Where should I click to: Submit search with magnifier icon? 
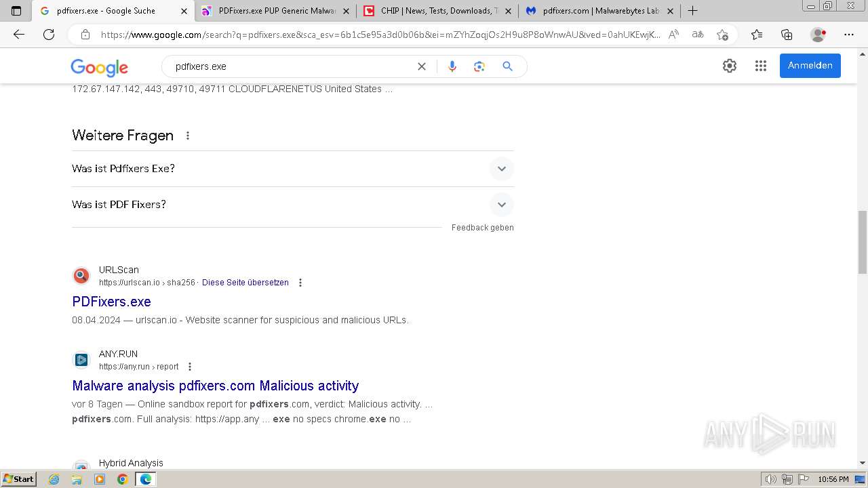coord(507,66)
